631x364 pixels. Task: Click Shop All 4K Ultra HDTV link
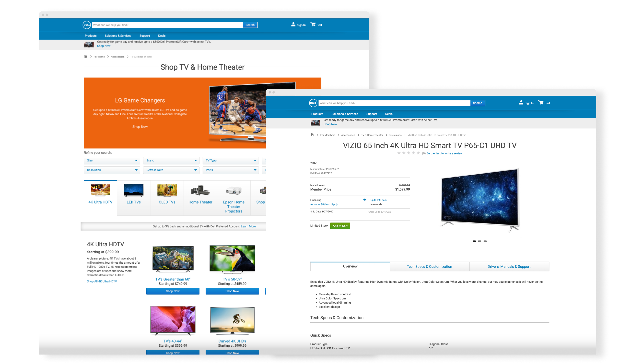102,281
